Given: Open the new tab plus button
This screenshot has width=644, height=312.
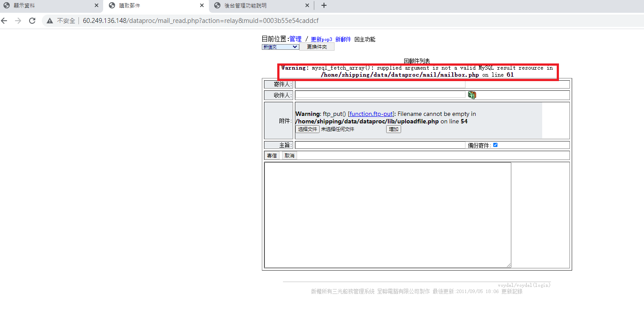Looking at the screenshot, I should click(324, 6).
